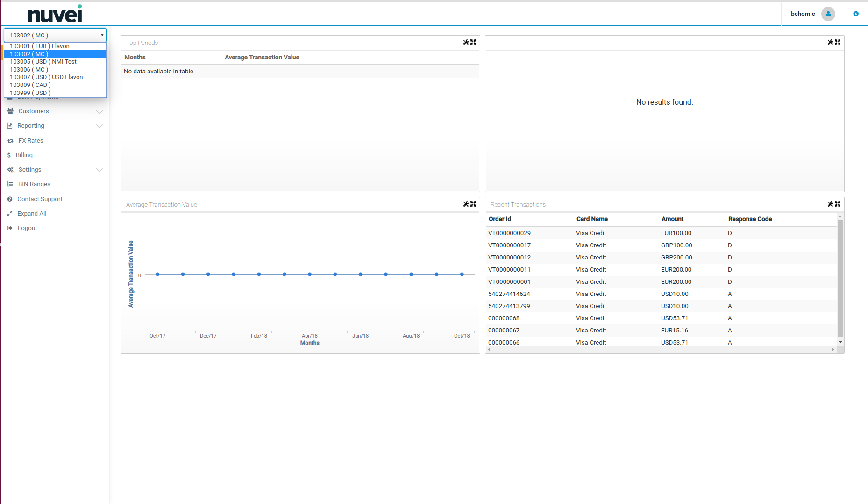The height and width of the screenshot is (504, 868).
Task: Click wrench icon in Recent Transactions panel
Action: coord(830,204)
